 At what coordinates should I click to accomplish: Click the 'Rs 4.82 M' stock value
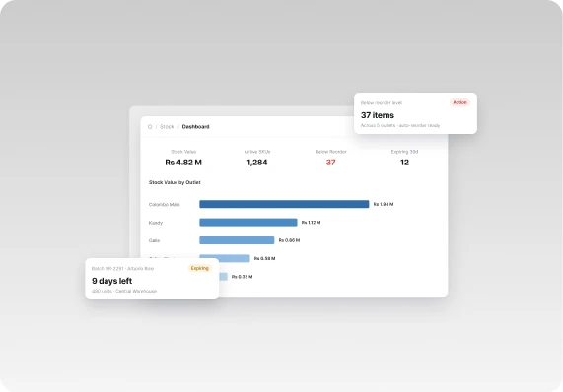[183, 163]
